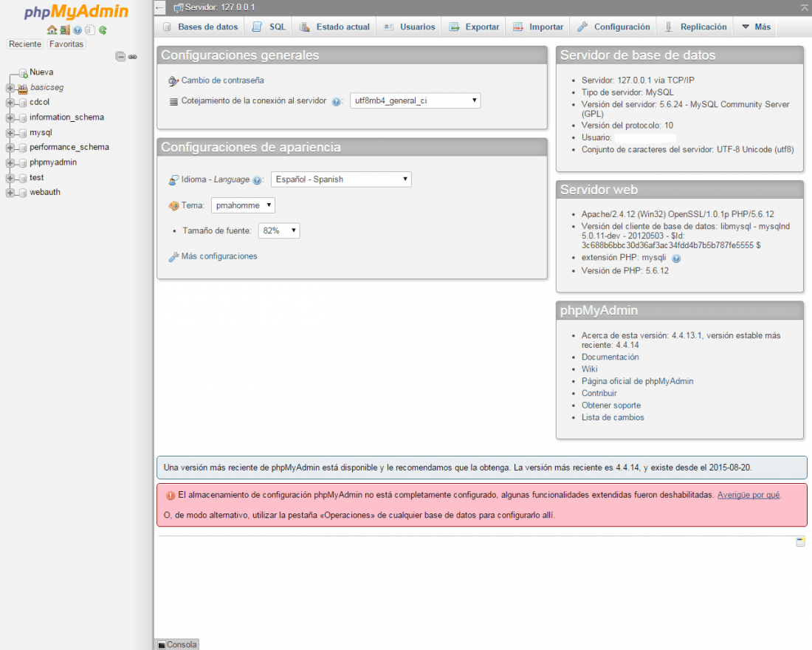The width and height of the screenshot is (812, 650).
Task: Click the Tema palette icon
Action: [173, 206]
